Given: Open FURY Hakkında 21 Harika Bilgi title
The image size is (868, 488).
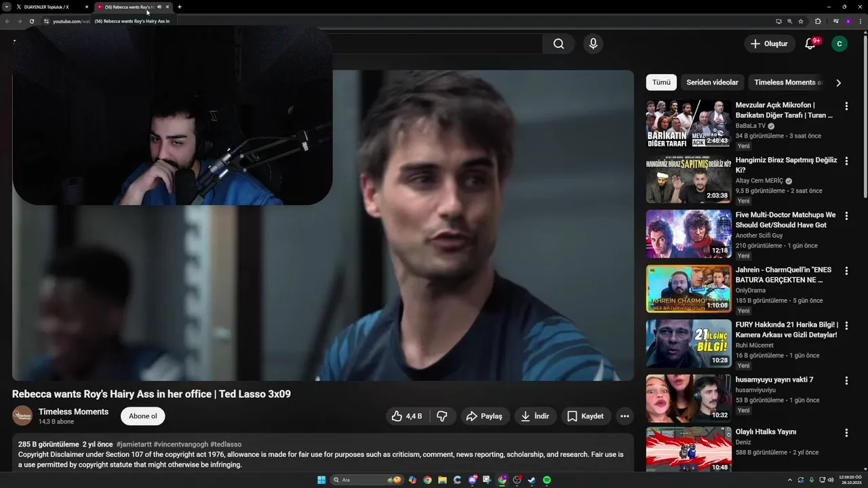Looking at the screenshot, I should [787, 329].
